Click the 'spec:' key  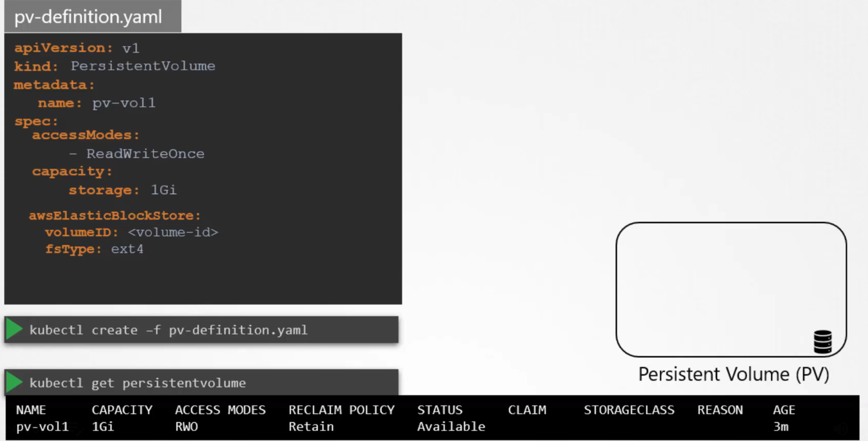[36, 121]
